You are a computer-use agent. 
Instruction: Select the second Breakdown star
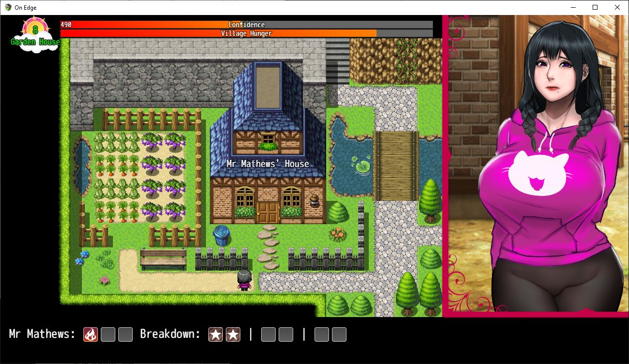click(x=234, y=334)
